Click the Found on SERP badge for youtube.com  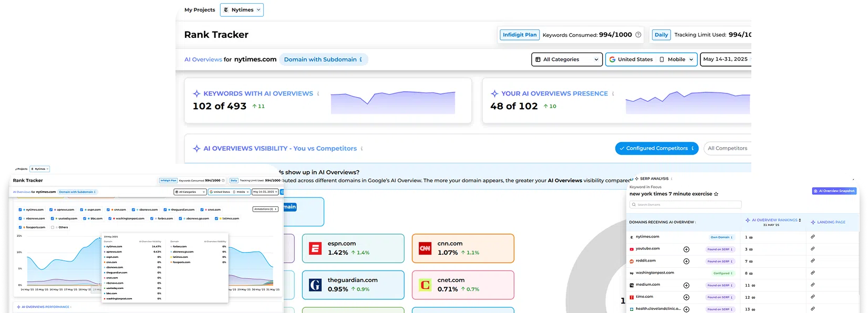[x=720, y=249]
